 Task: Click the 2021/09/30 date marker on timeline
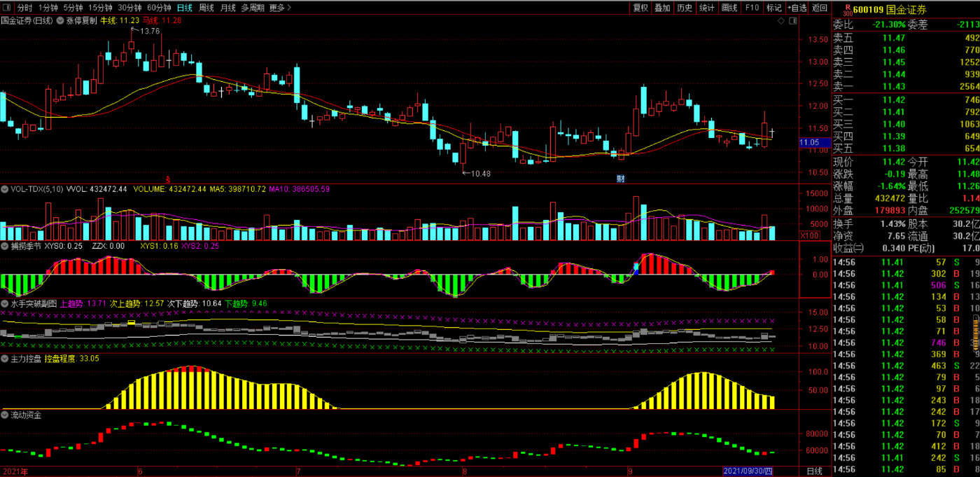pyautogui.click(x=747, y=471)
